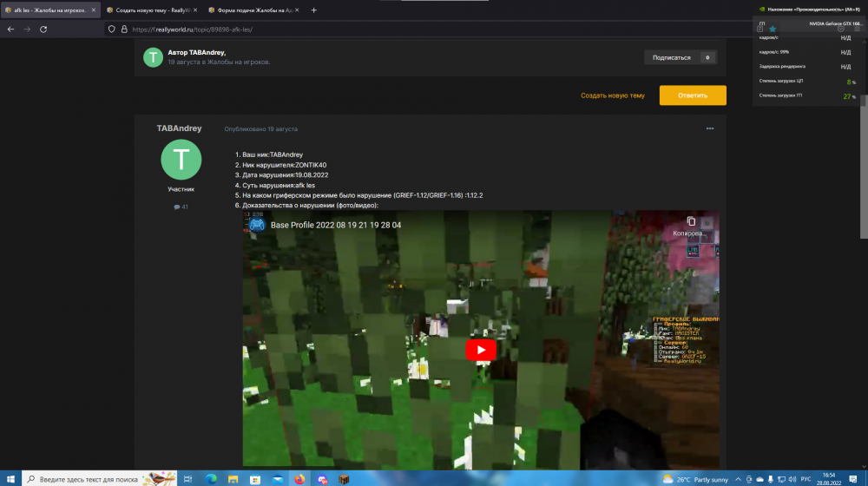Open the reader view icon
868x486 pixels.
tap(760, 28)
